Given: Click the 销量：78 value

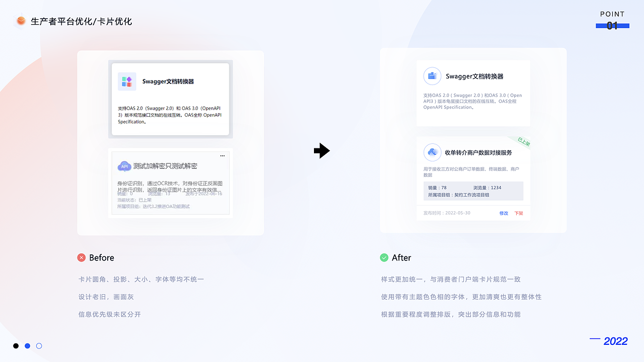Looking at the screenshot, I should (x=437, y=188).
